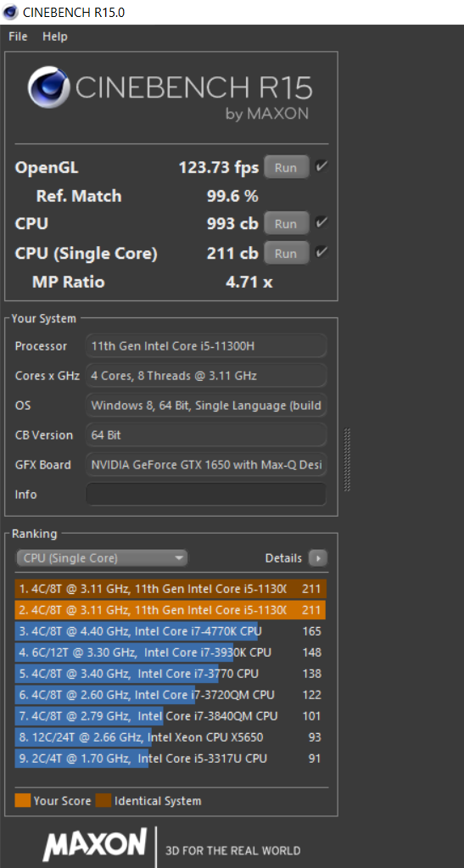
Task: Open the File menu
Action: (18, 36)
